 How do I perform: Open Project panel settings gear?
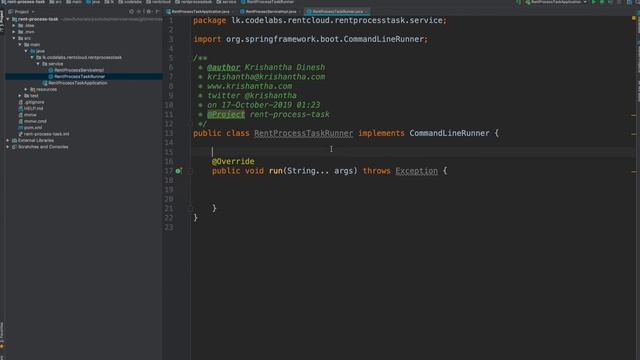[x=149, y=12]
